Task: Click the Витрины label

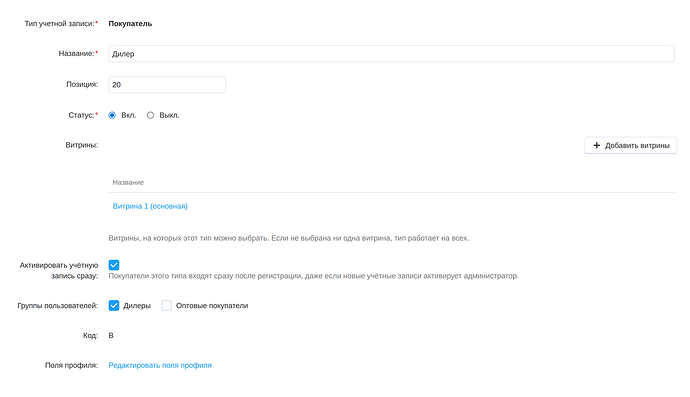Action: click(x=82, y=145)
